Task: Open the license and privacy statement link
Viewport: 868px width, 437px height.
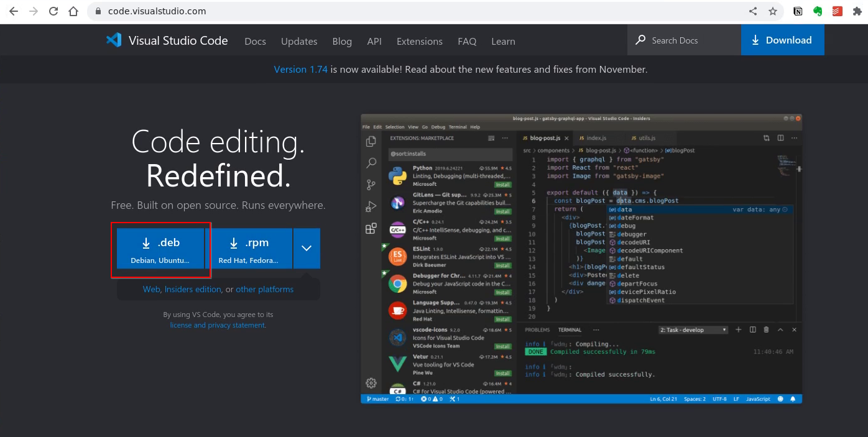Action: [x=218, y=325]
